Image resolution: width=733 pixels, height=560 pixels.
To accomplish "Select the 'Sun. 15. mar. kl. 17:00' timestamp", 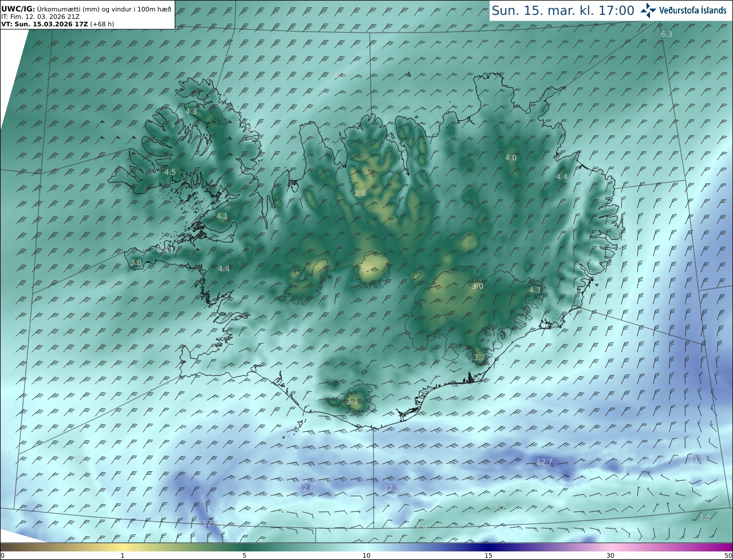I will (x=563, y=10).
